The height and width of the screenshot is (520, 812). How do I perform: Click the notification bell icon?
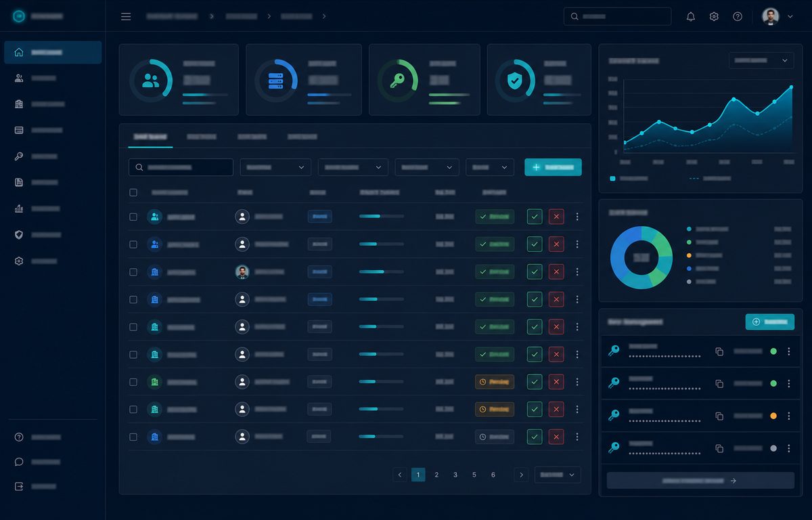point(691,16)
